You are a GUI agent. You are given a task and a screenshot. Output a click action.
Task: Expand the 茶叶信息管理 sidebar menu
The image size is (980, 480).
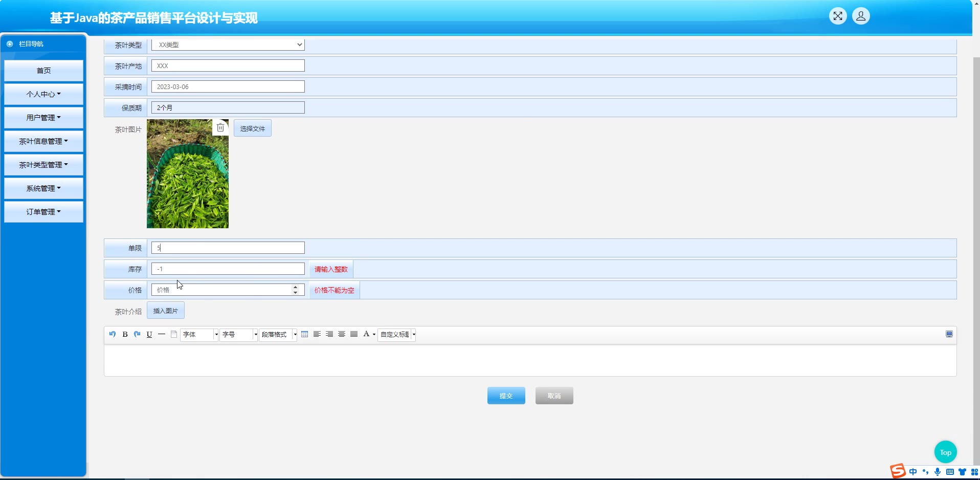tap(43, 141)
